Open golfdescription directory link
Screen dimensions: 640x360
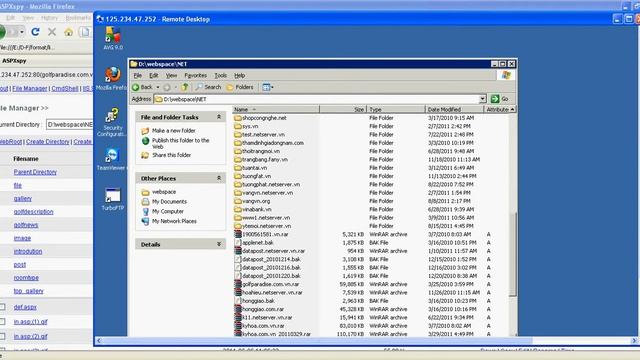33,211
